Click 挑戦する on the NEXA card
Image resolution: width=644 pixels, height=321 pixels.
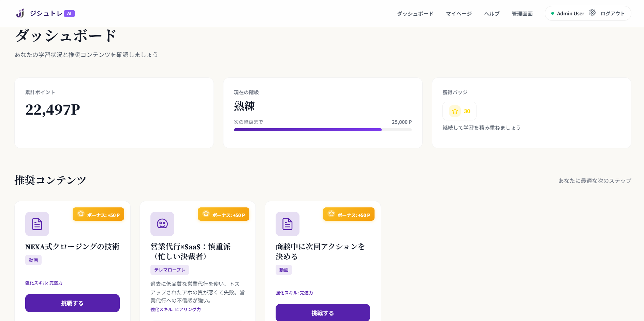[x=72, y=303]
